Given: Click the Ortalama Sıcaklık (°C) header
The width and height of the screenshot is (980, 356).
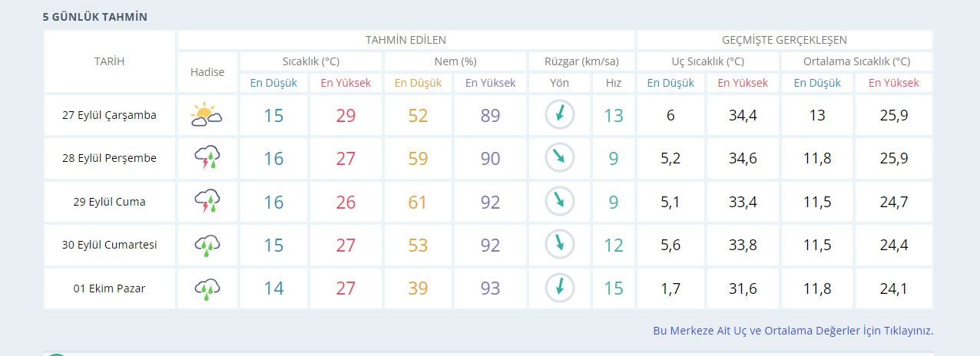Looking at the screenshot, I should click(x=856, y=61).
